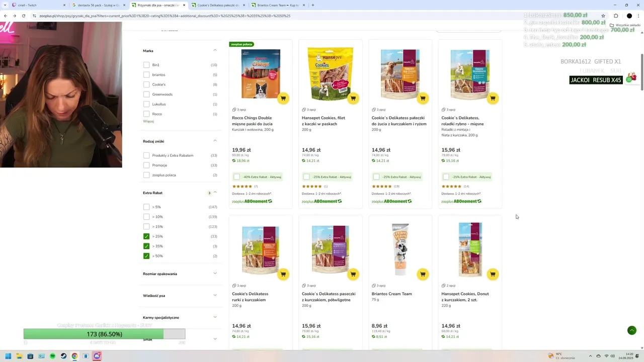Open Briantos Cream Team product image

(400, 249)
